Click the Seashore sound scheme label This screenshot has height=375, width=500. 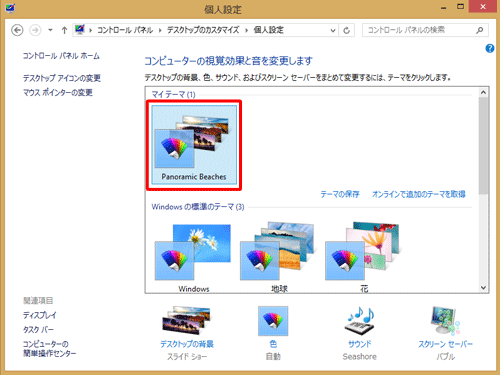click(x=360, y=357)
